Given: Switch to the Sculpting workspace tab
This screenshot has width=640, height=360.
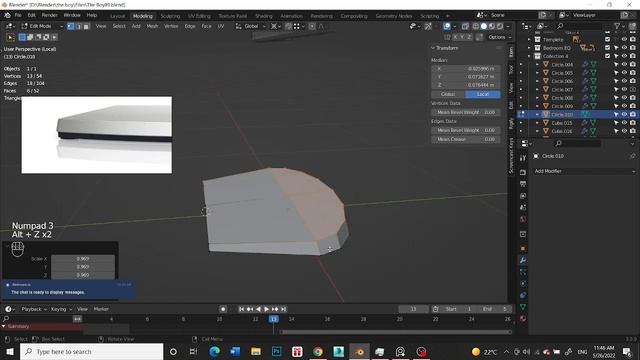Looking at the screenshot, I should [x=170, y=16].
